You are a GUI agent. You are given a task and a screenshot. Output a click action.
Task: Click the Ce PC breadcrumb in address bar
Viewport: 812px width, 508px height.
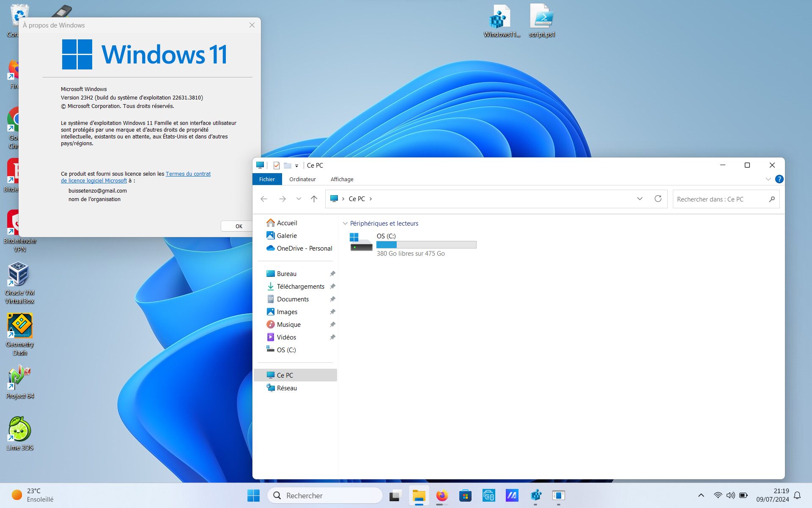(357, 199)
